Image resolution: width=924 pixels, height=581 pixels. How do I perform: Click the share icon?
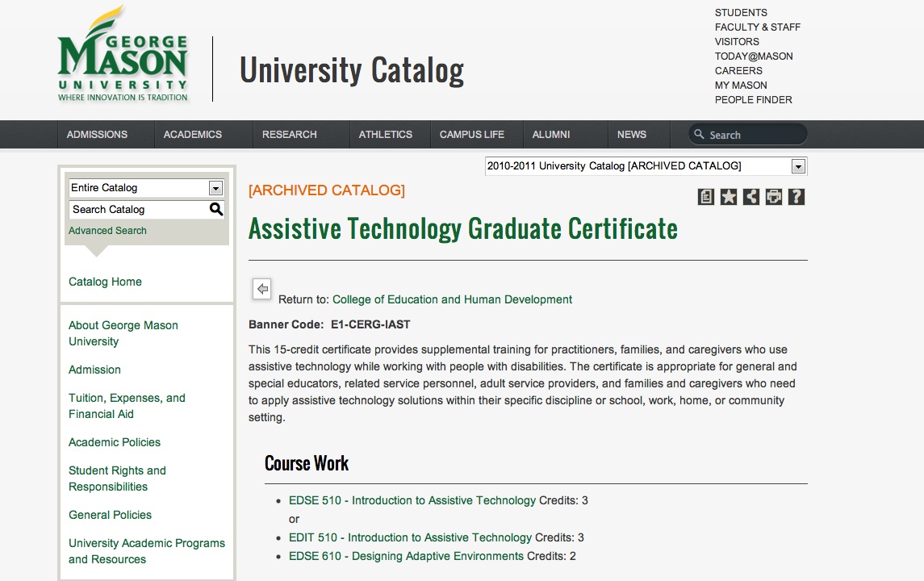[751, 197]
